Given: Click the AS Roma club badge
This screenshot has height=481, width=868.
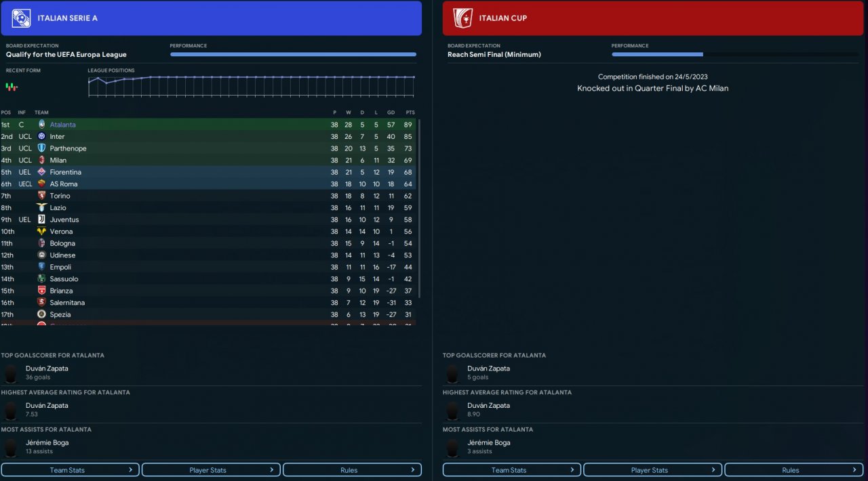Looking at the screenshot, I should (41, 184).
